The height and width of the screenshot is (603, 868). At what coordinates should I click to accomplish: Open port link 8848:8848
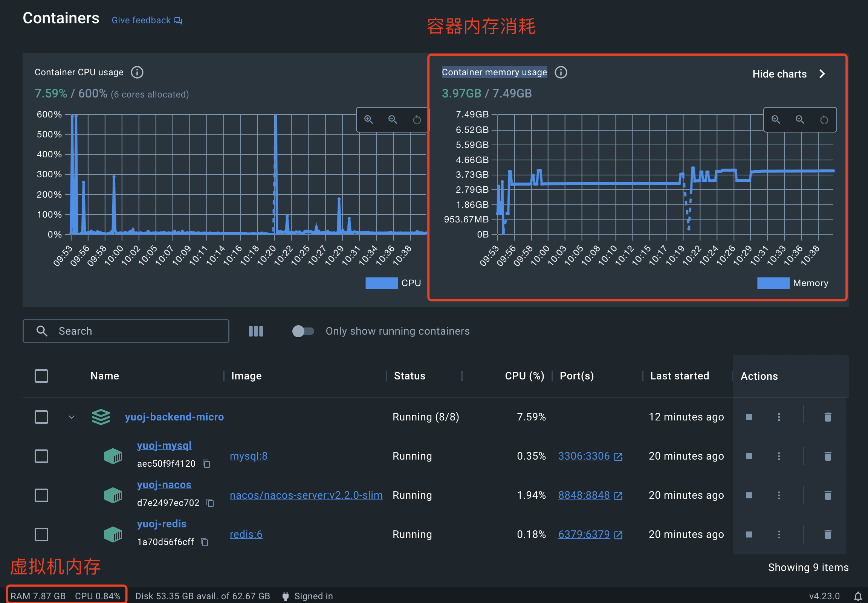click(584, 495)
